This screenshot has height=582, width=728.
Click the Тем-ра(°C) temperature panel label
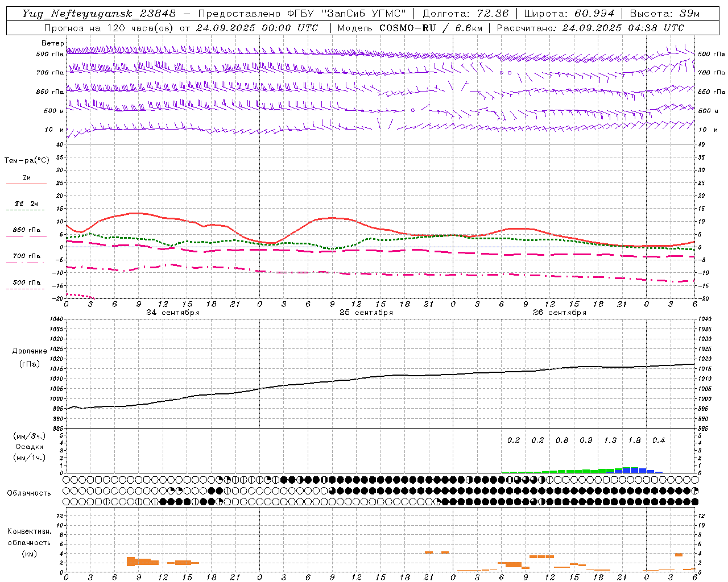pos(27,161)
